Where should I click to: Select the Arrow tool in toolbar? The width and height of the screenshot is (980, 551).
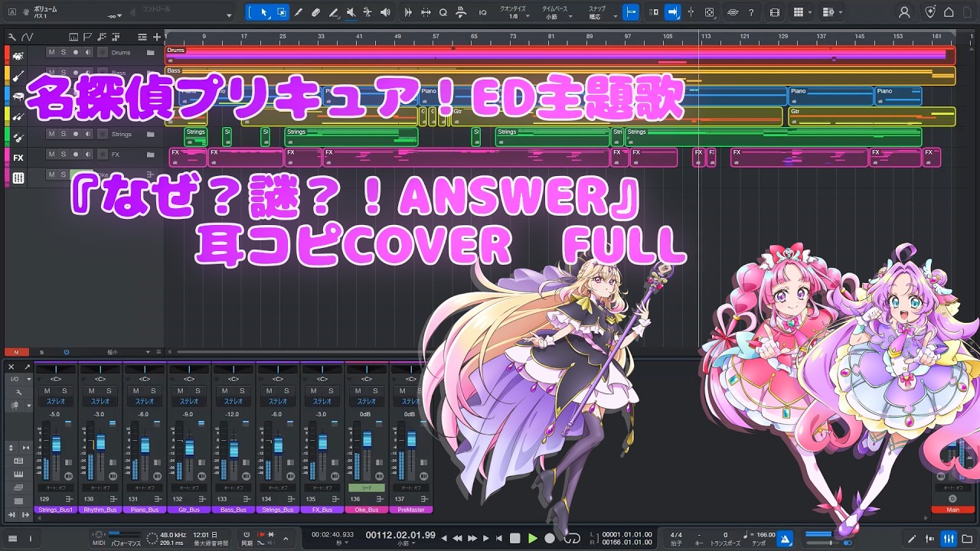263,12
